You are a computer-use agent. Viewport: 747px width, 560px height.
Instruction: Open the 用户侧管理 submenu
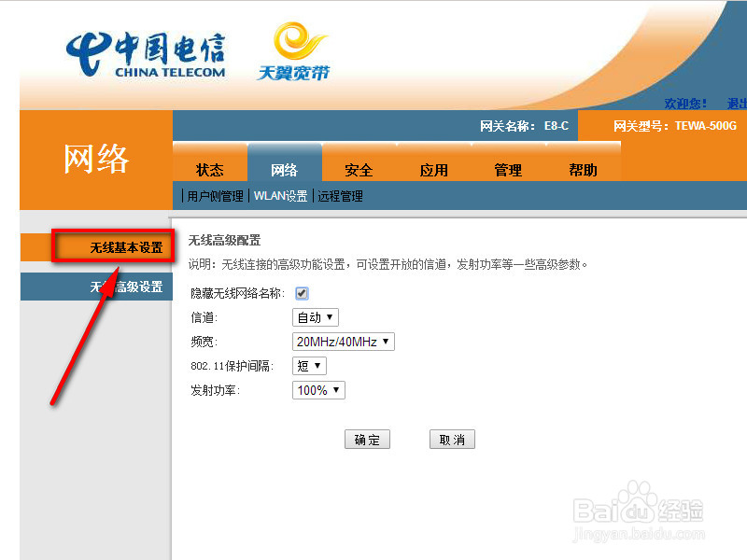tap(216, 196)
